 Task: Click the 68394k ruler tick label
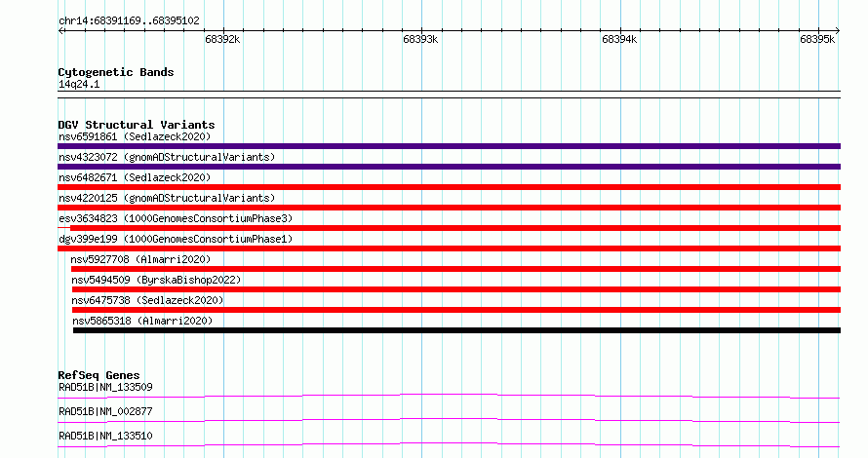click(619, 39)
